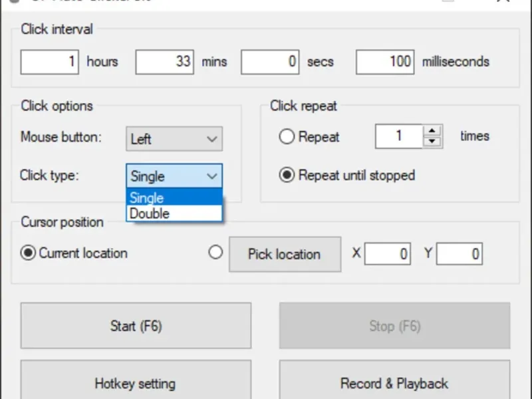Open the Mouse button dropdown
Screen dimensions: 532x399
click(x=174, y=139)
